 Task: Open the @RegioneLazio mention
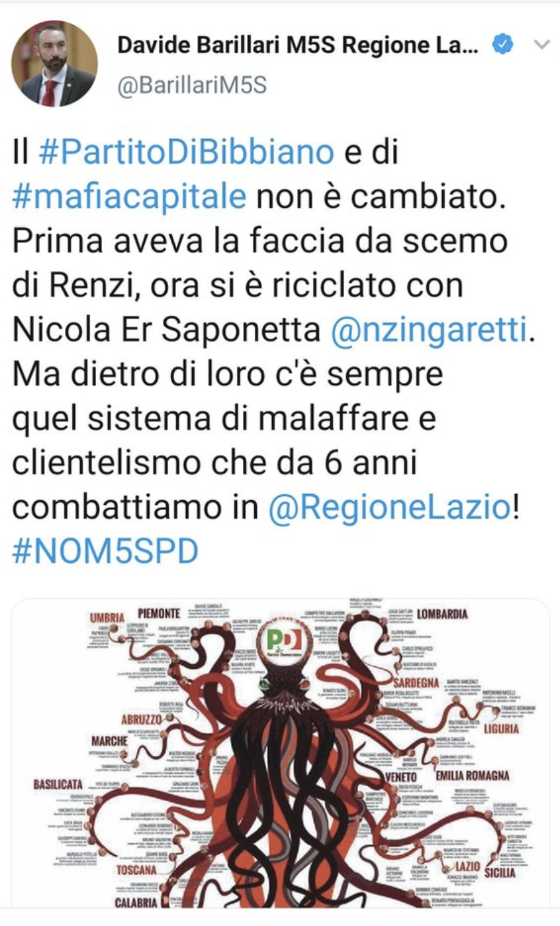[x=390, y=507]
